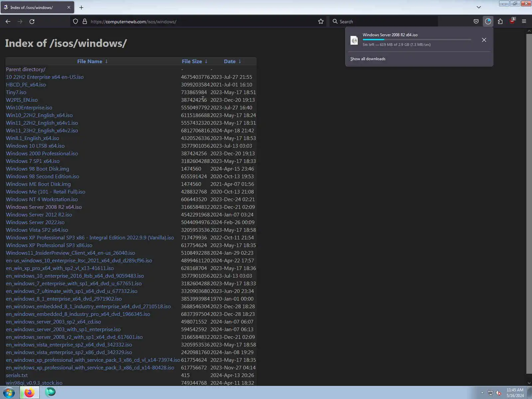
Task: Expand the list all tabs chevron
Action: tap(479, 7)
